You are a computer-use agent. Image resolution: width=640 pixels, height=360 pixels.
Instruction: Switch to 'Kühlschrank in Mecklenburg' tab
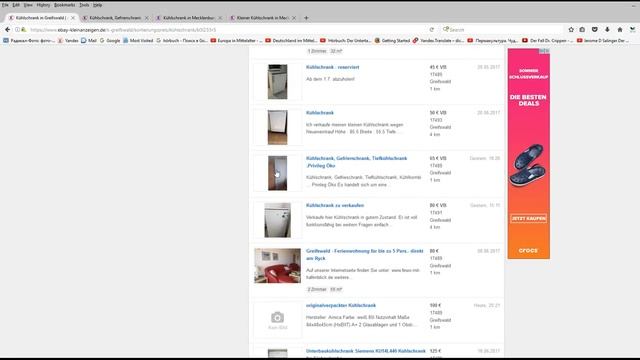pos(189,18)
